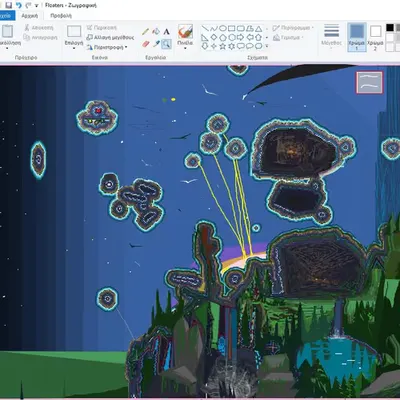The width and height of the screenshot is (400, 400).
Task: Expand the shapes gallery more arrow
Action: (267, 46)
